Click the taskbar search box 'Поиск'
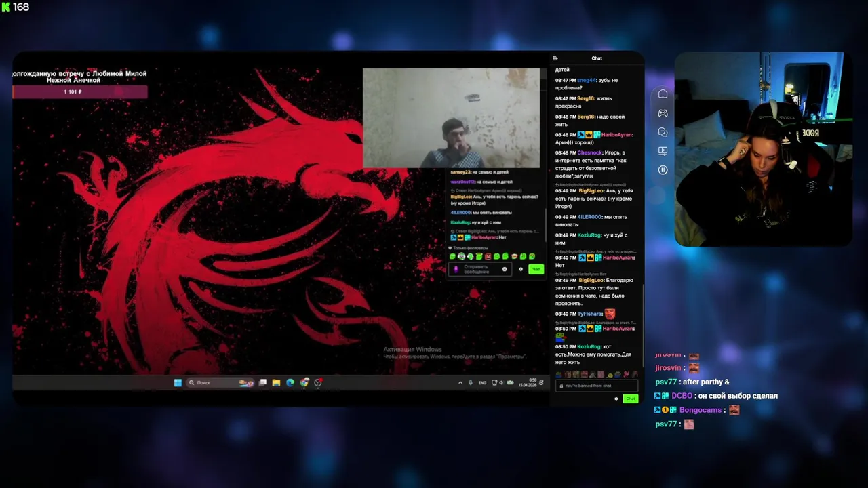The width and height of the screenshot is (868, 488). [x=220, y=382]
